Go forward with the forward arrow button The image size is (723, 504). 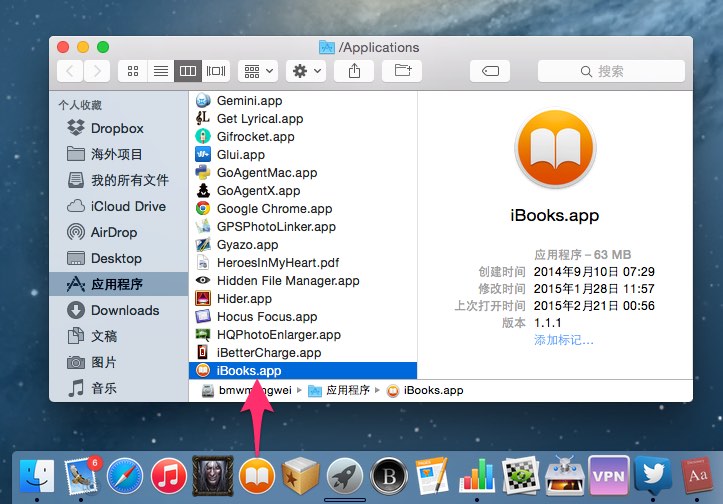click(x=97, y=71)
